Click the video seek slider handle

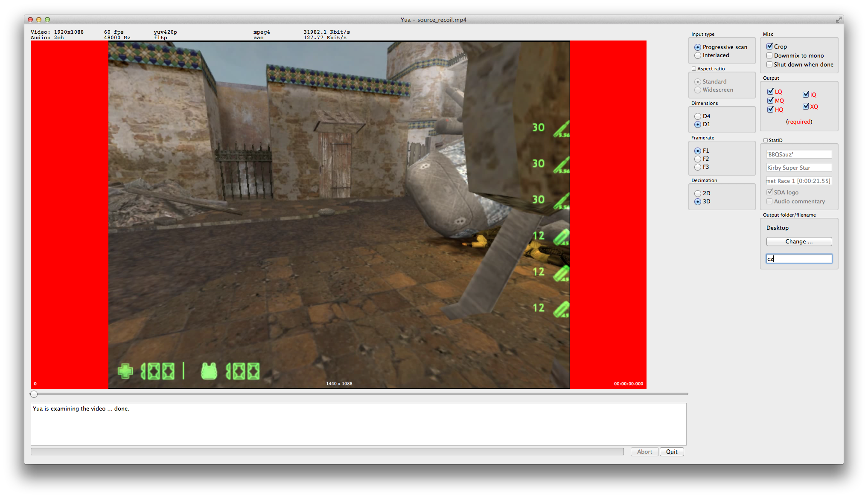click(34, 394)
